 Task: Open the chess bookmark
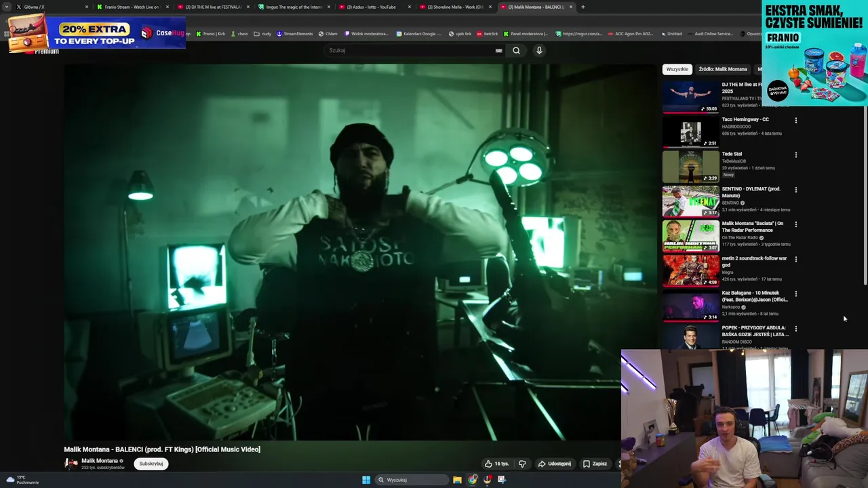click(x=239, y=34)
